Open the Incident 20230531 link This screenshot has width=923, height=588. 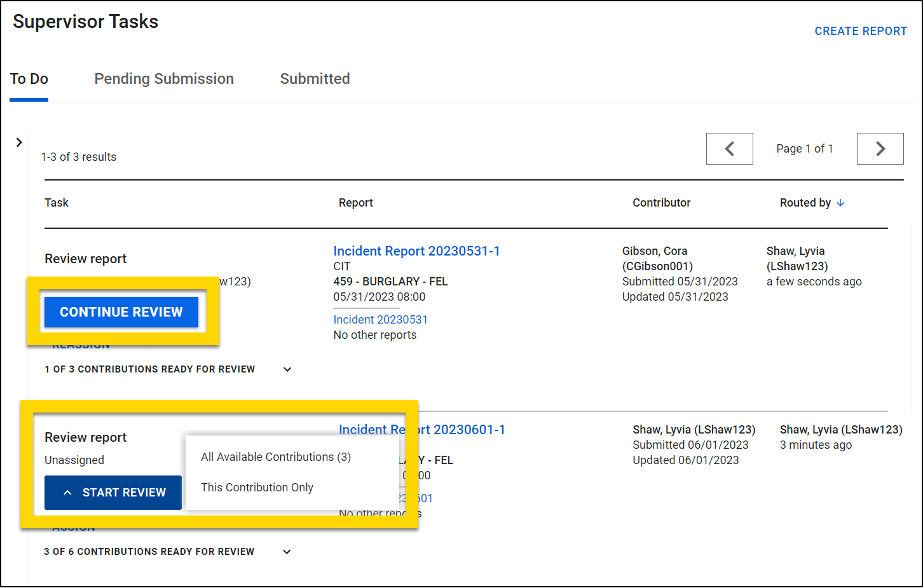click(x=380, y=318)
